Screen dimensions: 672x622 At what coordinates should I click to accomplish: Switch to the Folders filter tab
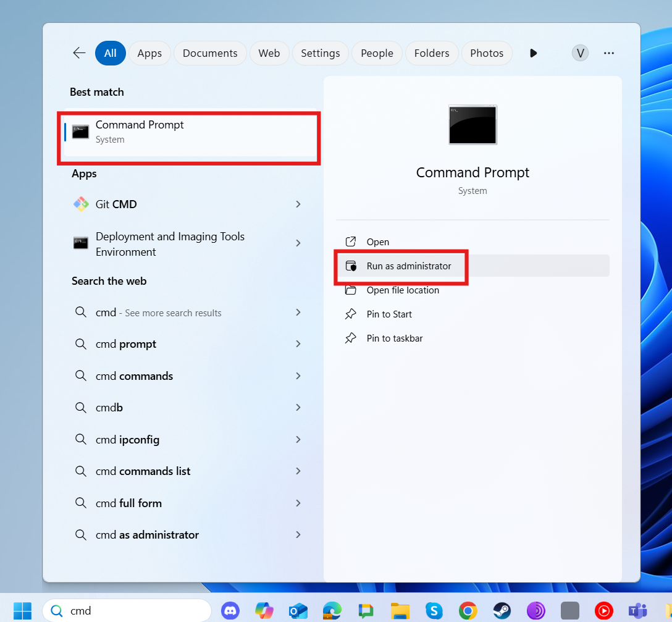tap(432, 53)
